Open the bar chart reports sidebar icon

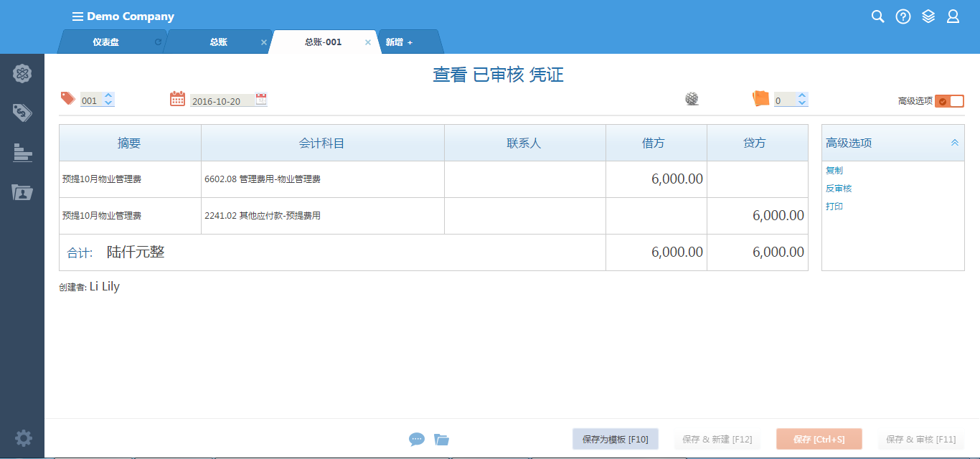pyautogui.click(x=22, y=152)
